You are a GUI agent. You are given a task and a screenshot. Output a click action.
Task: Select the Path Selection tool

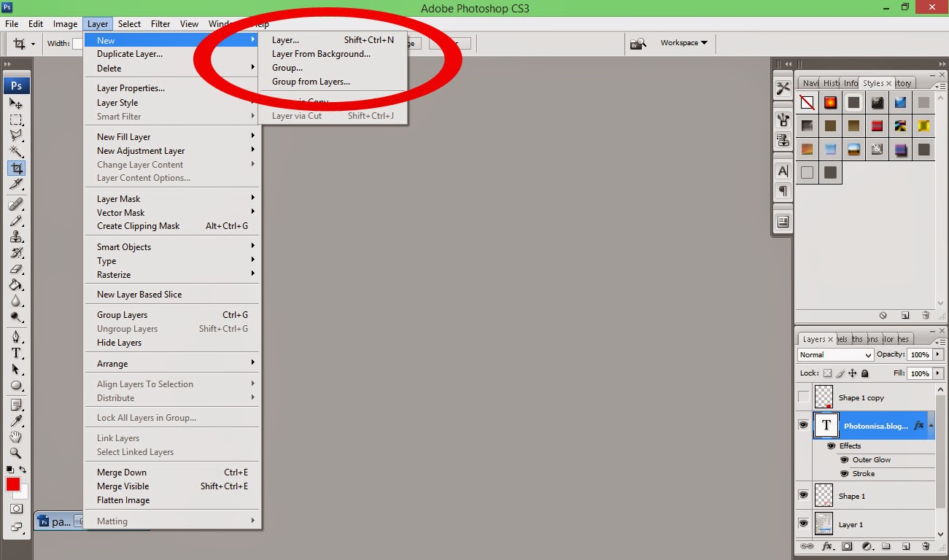pyautogui.click(x=16, y=370)
